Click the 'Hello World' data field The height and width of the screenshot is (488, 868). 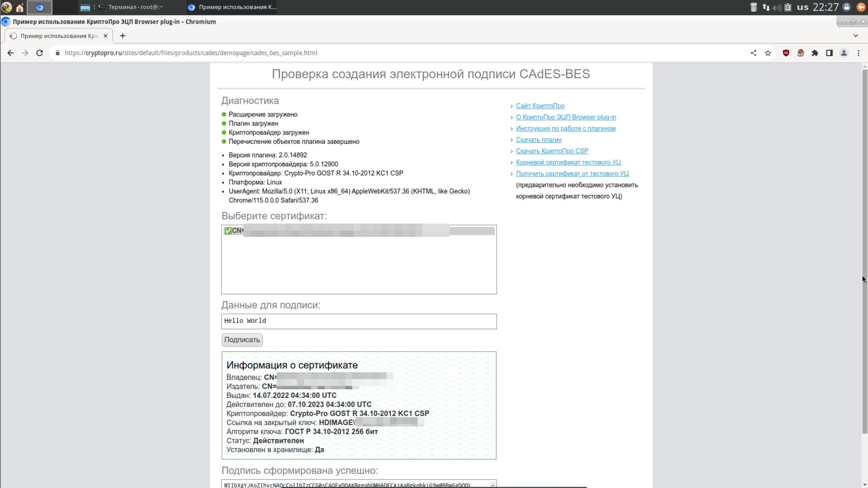359,321
